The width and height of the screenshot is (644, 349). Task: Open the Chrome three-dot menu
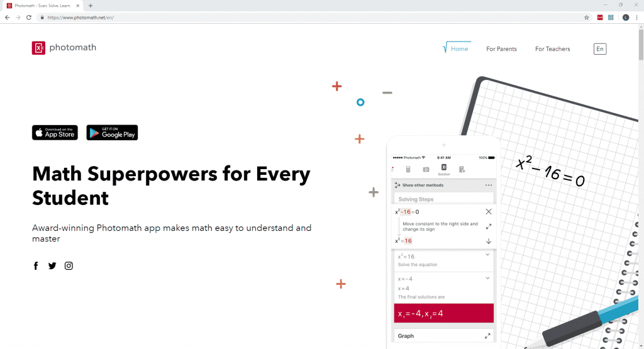click(637, 17)
